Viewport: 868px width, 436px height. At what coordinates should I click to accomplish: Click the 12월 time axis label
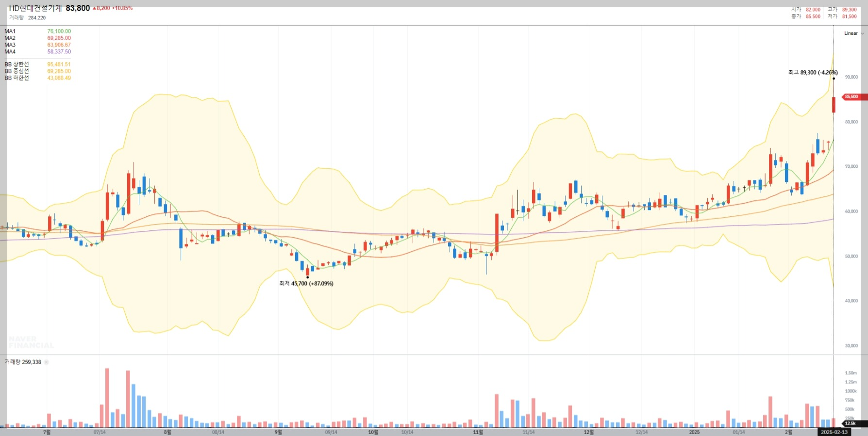point(588,432)
